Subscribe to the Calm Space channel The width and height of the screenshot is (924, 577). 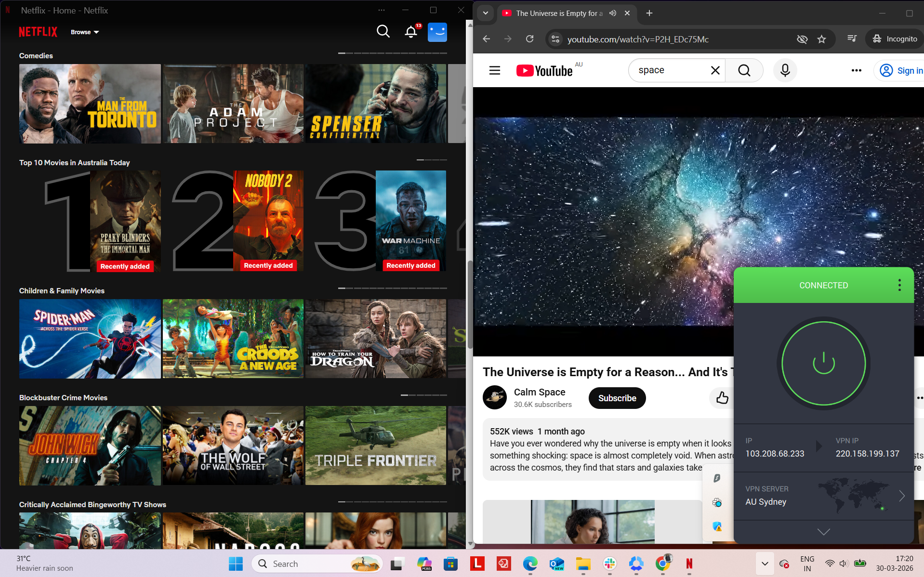[617, 398]
